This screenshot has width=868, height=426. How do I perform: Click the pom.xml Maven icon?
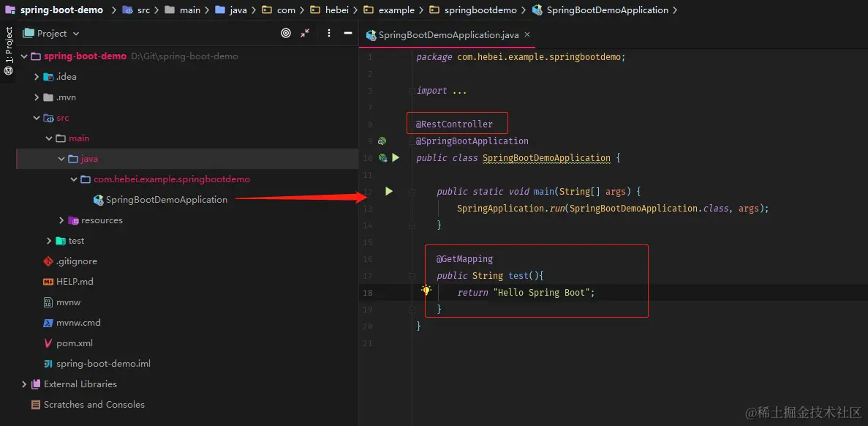point(48,343)
